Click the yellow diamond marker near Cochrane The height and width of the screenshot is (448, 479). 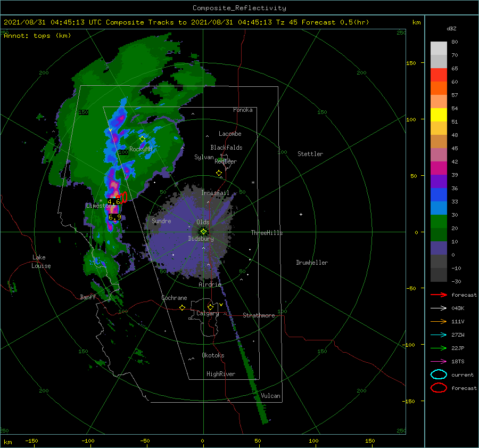pyautogui.click(x=183, y=307)
